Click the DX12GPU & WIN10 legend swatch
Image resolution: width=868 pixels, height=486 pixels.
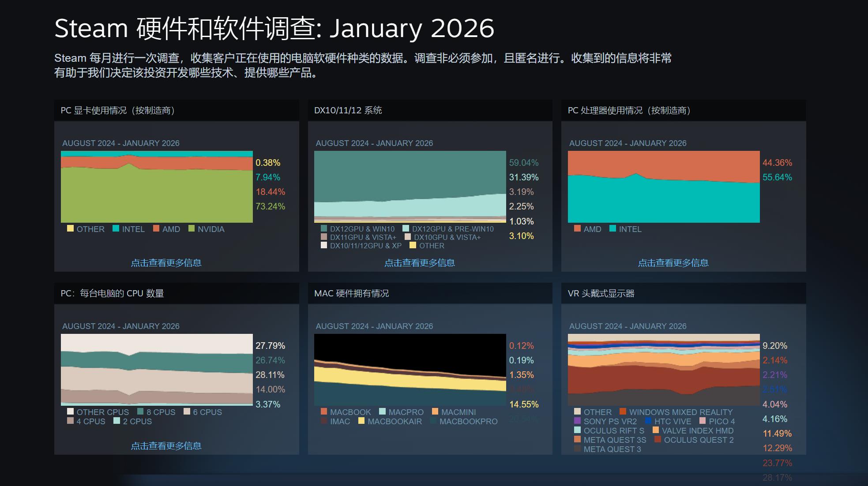click(x=324, y=228)
